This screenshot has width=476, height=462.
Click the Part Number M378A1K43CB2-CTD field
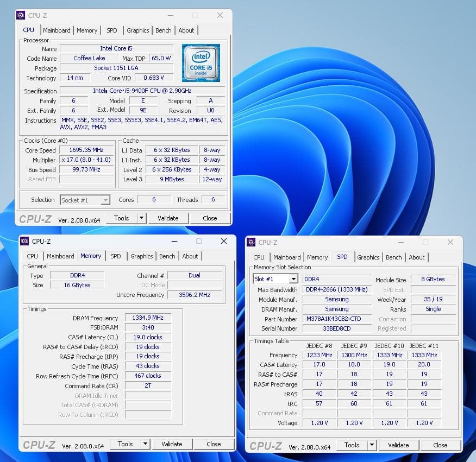click(337, 319)
